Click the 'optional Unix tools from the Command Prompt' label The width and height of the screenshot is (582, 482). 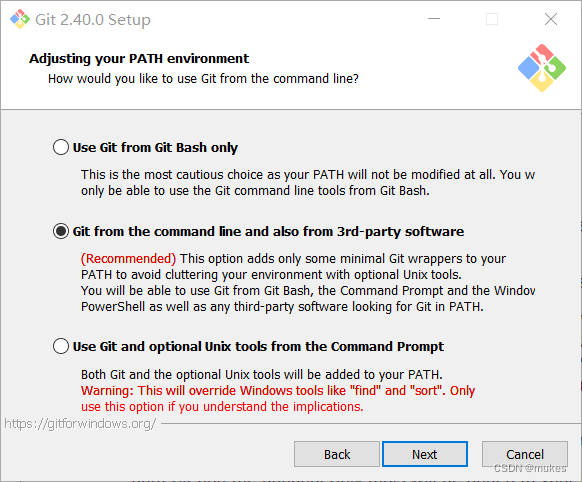click(x=258, y=347)
